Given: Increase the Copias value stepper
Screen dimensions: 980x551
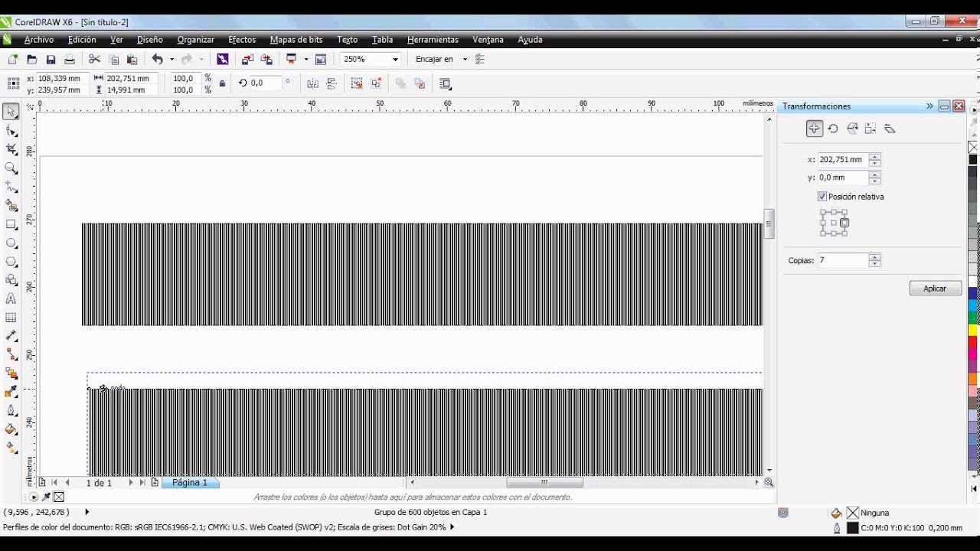Looking at the screenshot, I should click(x=874, y=257).
